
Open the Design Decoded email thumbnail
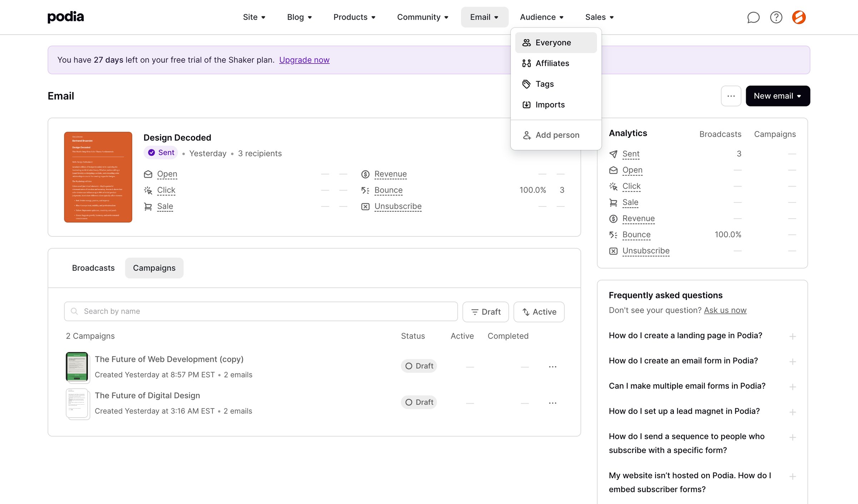(98, 177)
